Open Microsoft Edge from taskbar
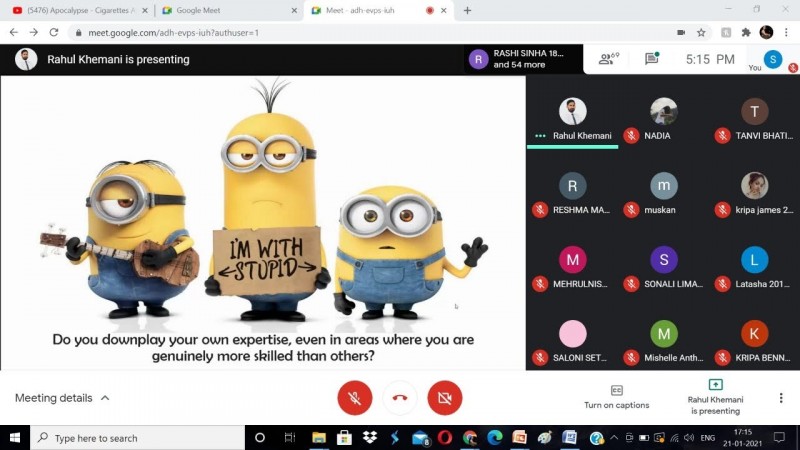The height and width of the screenshot is (450, 800). pos(494,438)
